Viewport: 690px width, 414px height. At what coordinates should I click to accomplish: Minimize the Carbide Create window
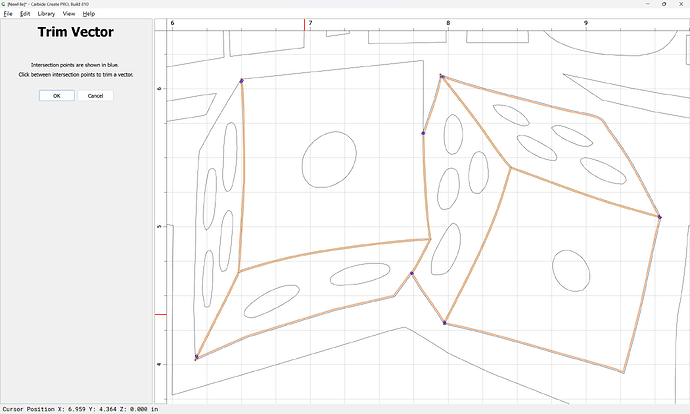[648, 4]
